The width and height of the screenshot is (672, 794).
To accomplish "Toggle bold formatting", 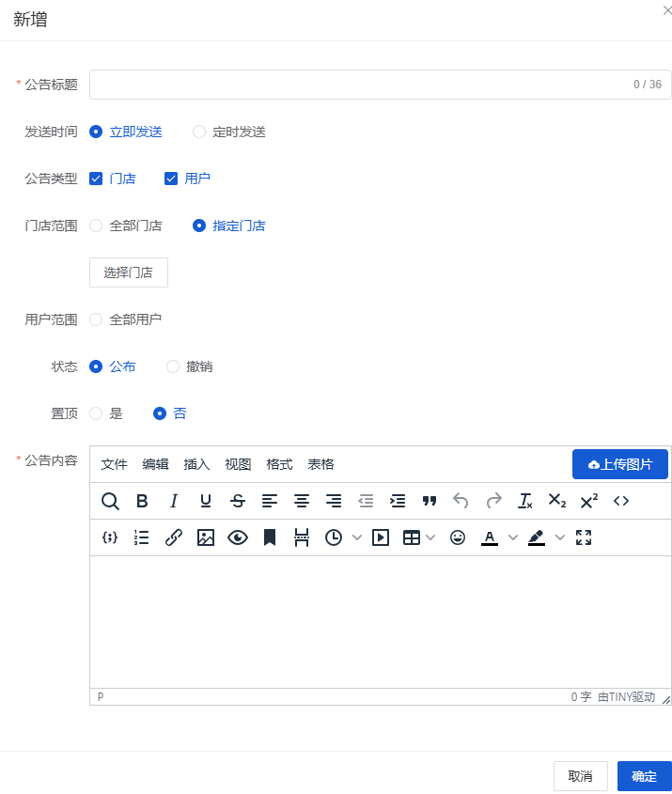I will (x=142, y=501).
